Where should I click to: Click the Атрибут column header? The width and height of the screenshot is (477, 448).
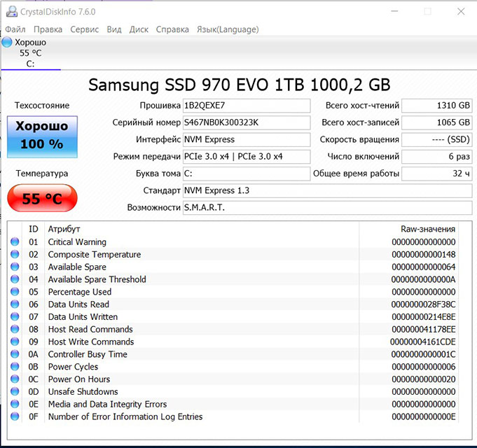pyautogui.click(x=64, y=229)
